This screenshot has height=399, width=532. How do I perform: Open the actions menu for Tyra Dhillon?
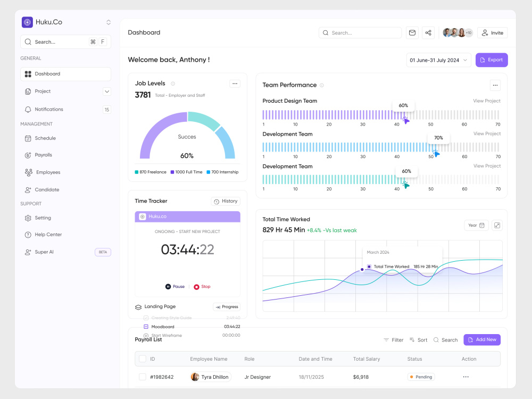(466, 377)
